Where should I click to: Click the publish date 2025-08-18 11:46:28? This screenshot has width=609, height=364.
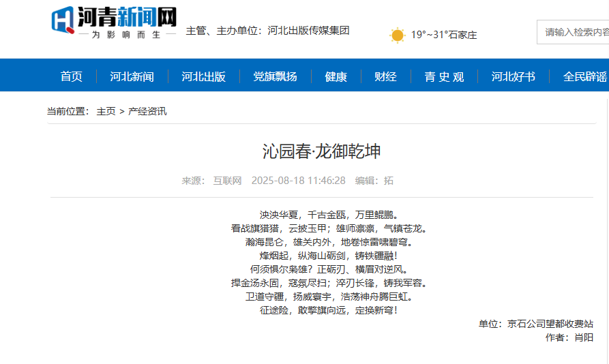coord(298,181)
